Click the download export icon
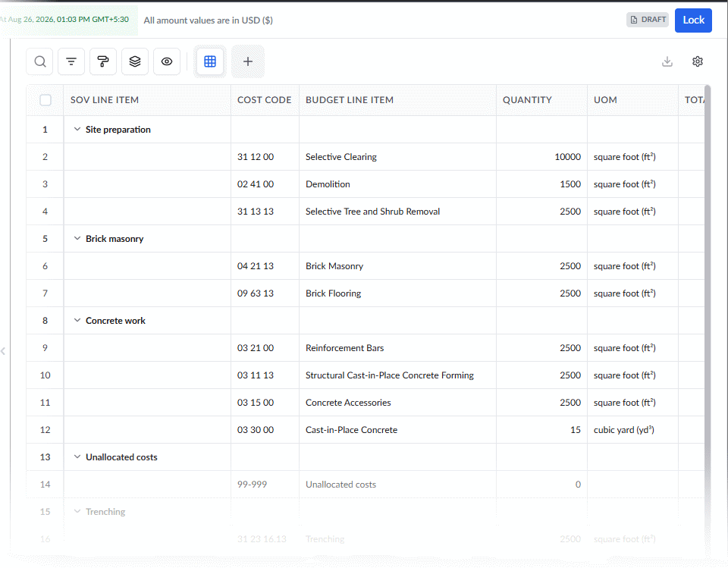The width and height of the screenshot is (728, 568). click(x=667, y=61)
